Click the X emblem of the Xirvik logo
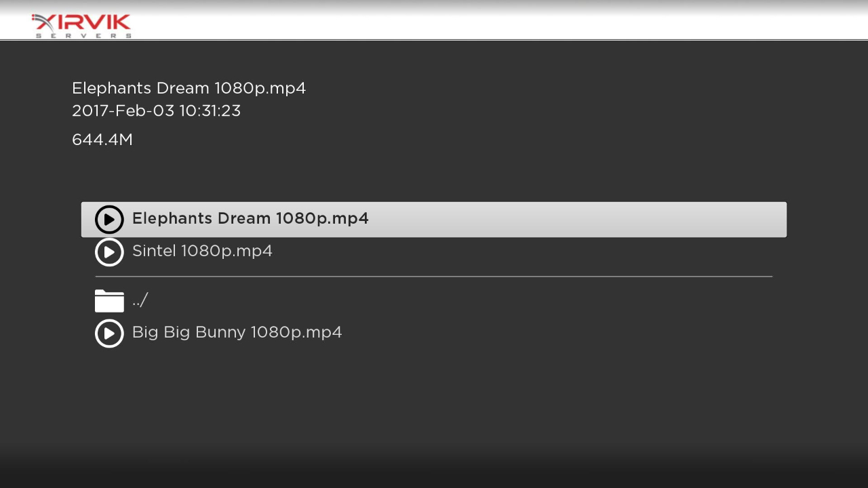This screenshot has height=488, width=868. pyautogui.click(x=44, y=24)
